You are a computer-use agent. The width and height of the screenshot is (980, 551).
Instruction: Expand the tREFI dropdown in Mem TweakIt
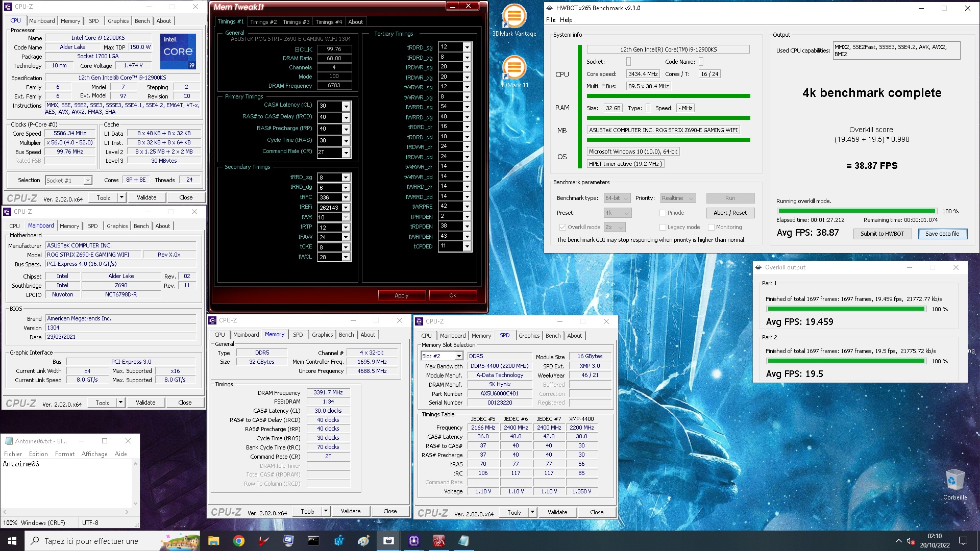tap(346, 208)
